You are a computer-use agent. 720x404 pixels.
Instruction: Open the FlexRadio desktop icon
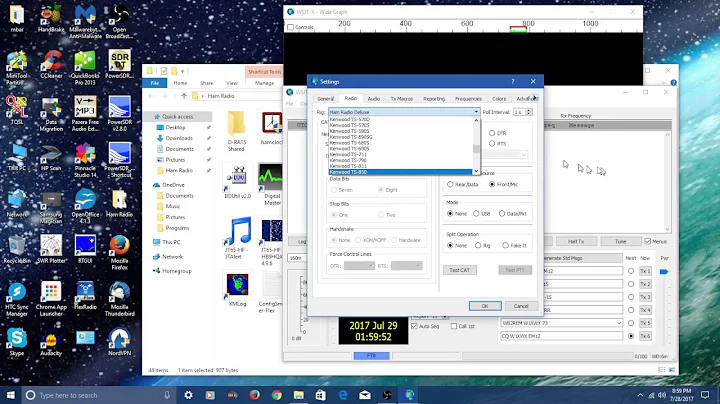(x=85, y=295)
